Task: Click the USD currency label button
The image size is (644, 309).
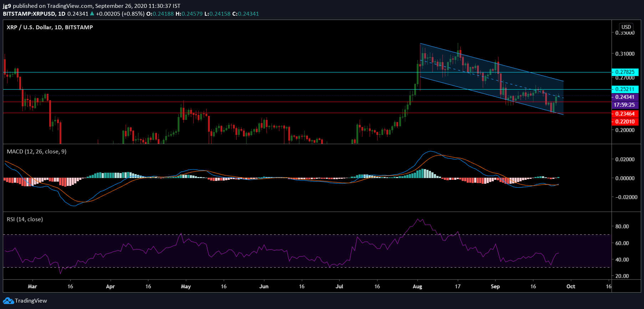Action: click(626, 27)
